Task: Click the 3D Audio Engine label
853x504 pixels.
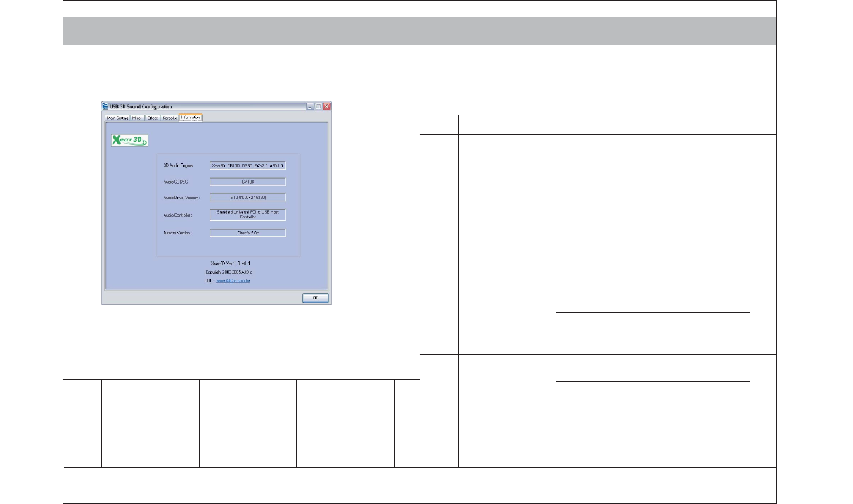Action: (x=178, y=165)
